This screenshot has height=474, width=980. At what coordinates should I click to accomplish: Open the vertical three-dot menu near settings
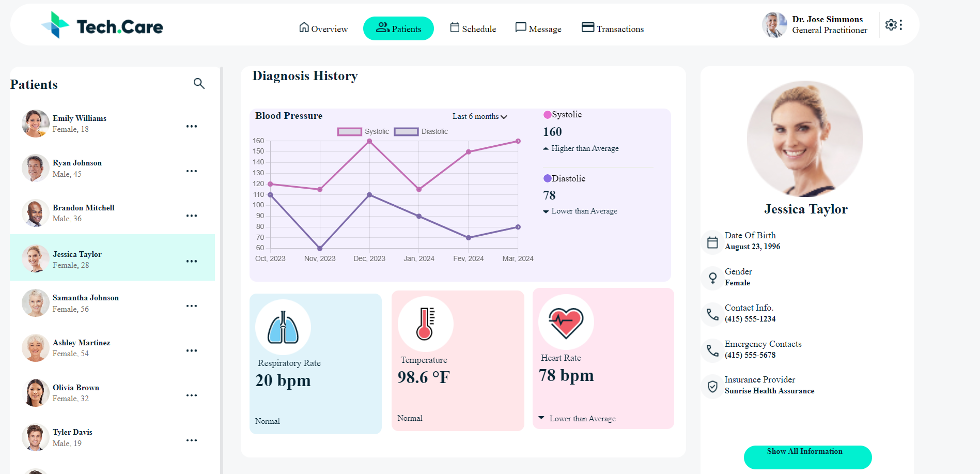click(x=902, y=24)
